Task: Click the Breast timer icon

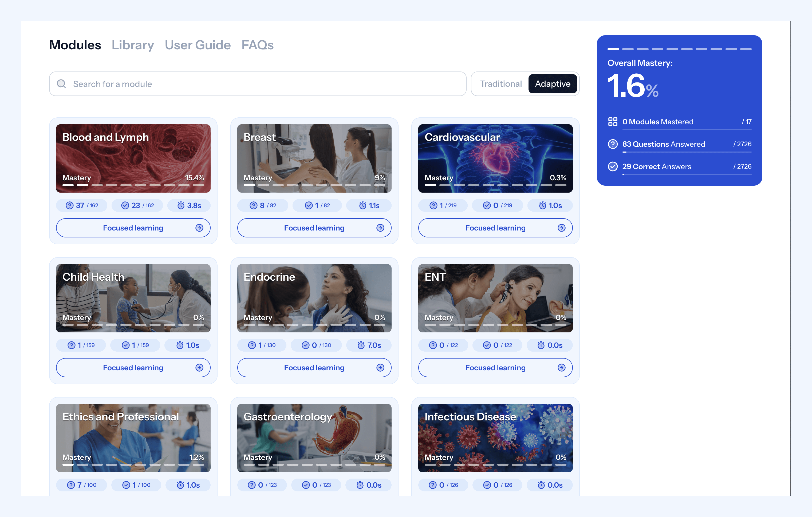Action: [x=362, y=205]
